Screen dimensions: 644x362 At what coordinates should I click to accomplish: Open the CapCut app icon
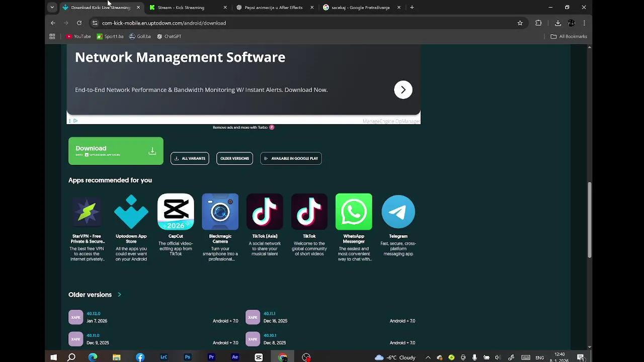tap(176, 212)
